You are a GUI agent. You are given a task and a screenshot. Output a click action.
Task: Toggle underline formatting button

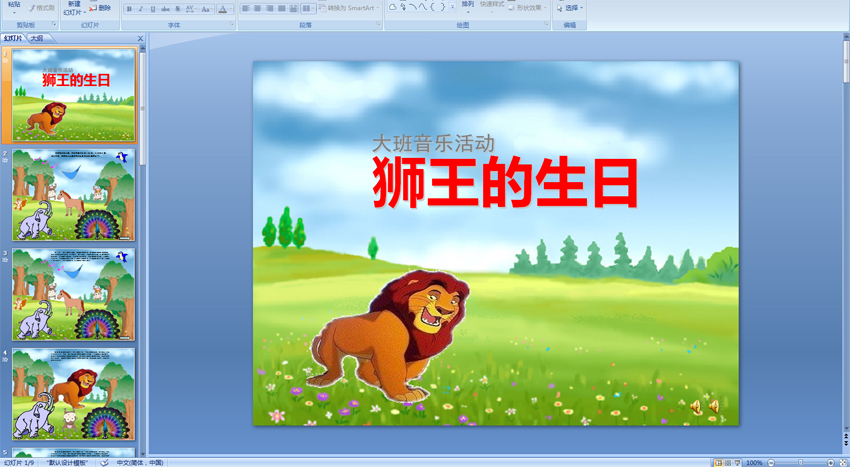(153, 9)
